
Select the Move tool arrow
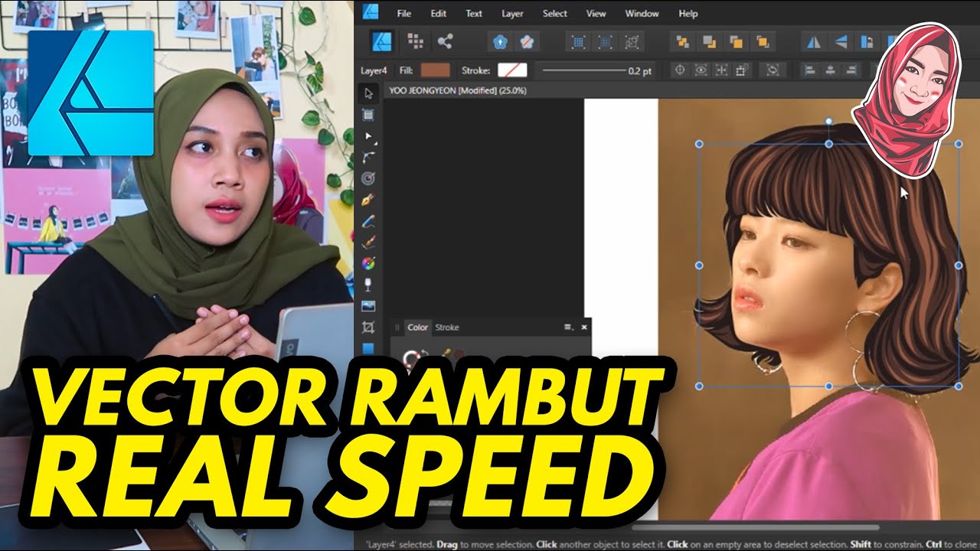click(x=368, y=94)
